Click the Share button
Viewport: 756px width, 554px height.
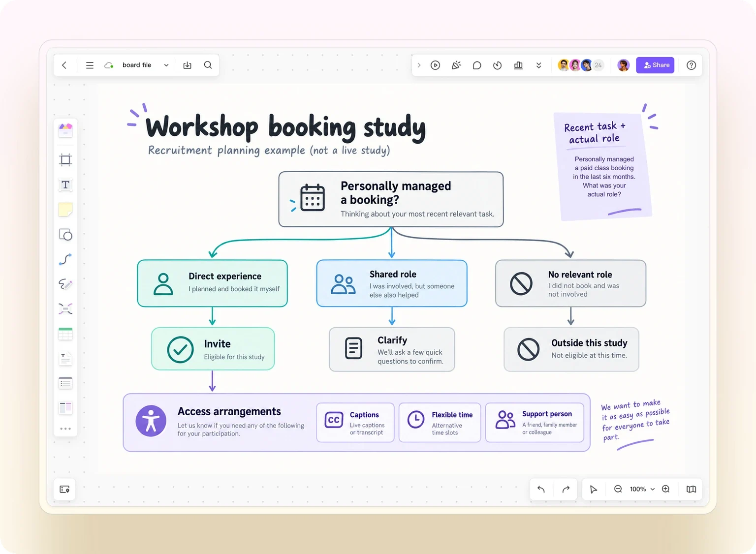point(655,65)
